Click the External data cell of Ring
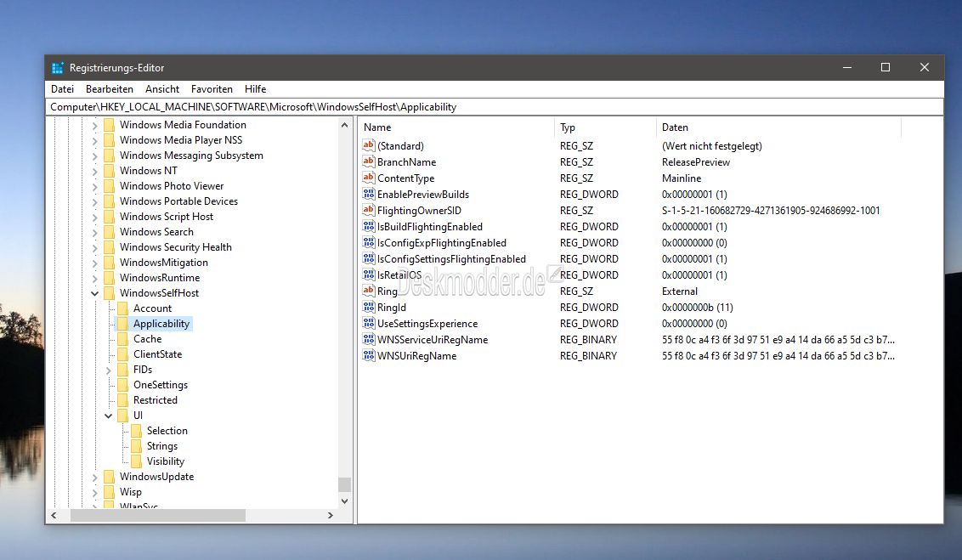Image resolution: width=962 pixels, height=560 pixels. [x=679, y=291]
